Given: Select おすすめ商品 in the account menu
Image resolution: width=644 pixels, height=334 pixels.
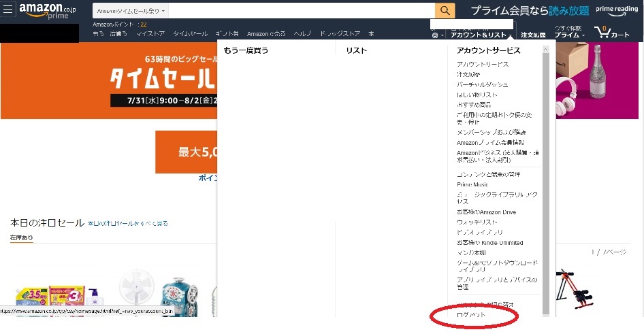Looking at the screenshot, I should (x=474, y=105).
